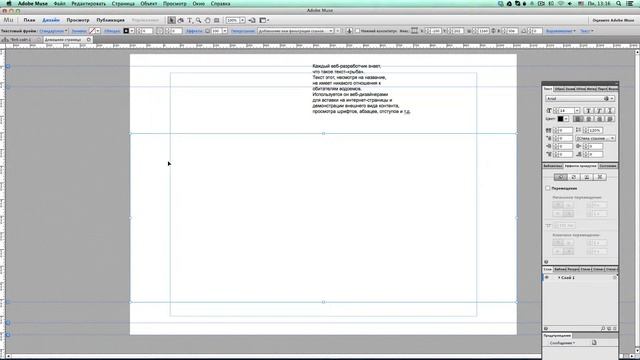
Task: Open the opacity value dropdown
Action: [x=224, y=31]
